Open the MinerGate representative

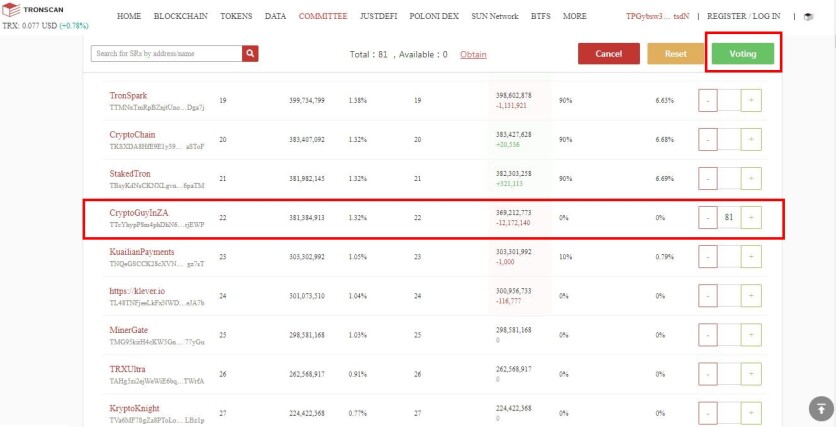pyautogui.click(x=128, y=330)
